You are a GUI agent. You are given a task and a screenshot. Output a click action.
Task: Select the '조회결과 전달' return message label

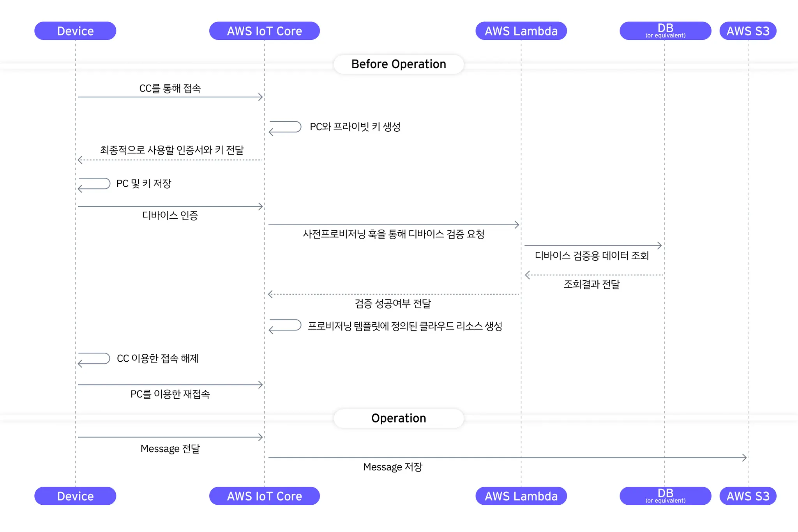pos(591,285)
